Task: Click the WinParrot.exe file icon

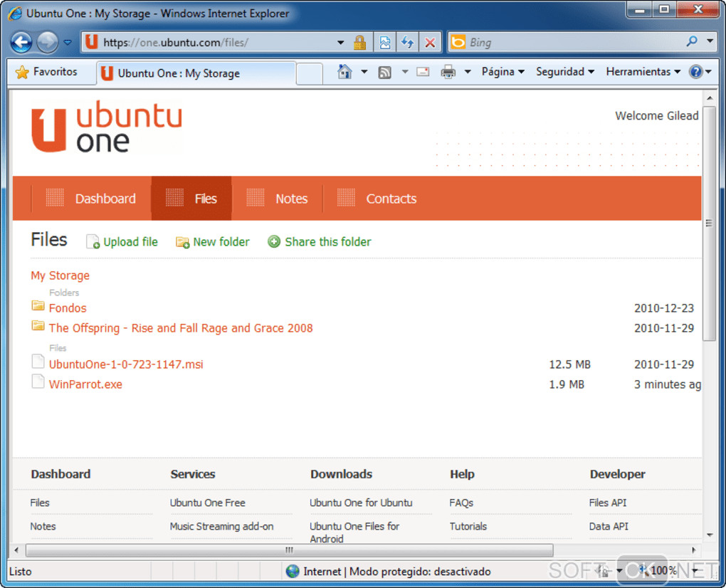Action: [x=38, y=381]
